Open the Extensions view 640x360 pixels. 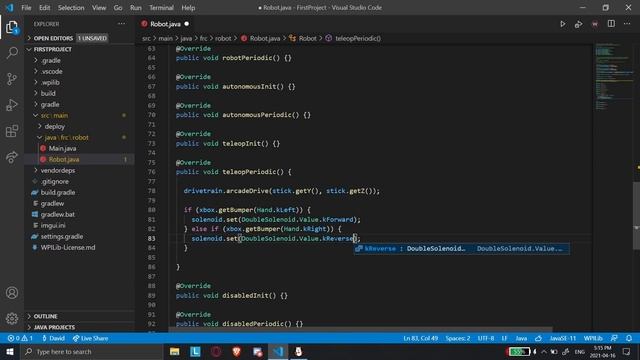(12, 131)
